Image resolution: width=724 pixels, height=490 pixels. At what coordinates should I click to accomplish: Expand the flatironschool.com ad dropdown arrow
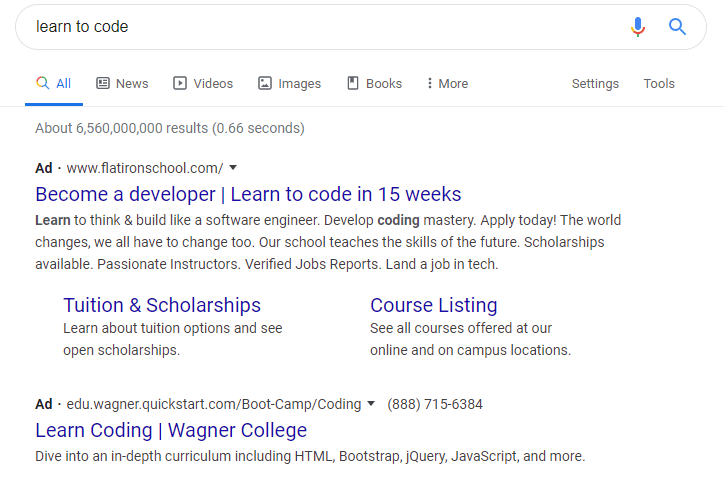[233, 168]
